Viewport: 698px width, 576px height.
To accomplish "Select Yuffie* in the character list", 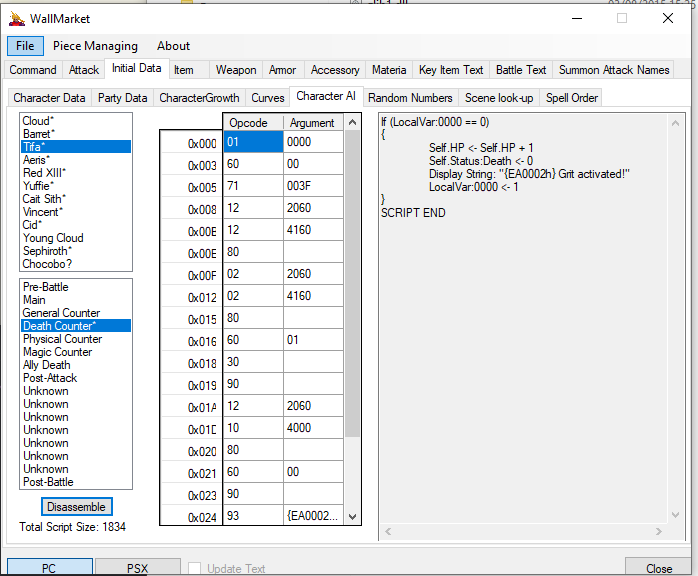I will pyautogui.click(x=76, y=186).
